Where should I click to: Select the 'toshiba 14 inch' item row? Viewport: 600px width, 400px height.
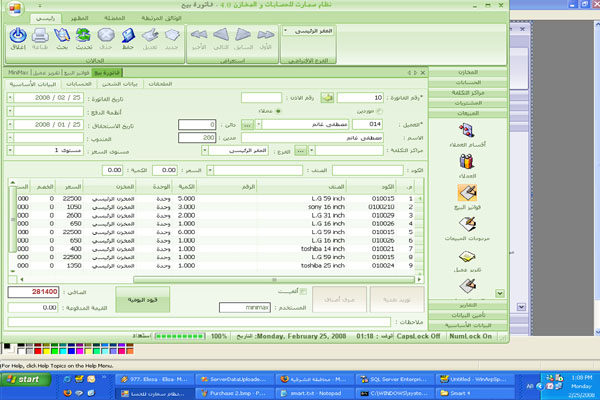pyautogui.click(x=216, y=249)
